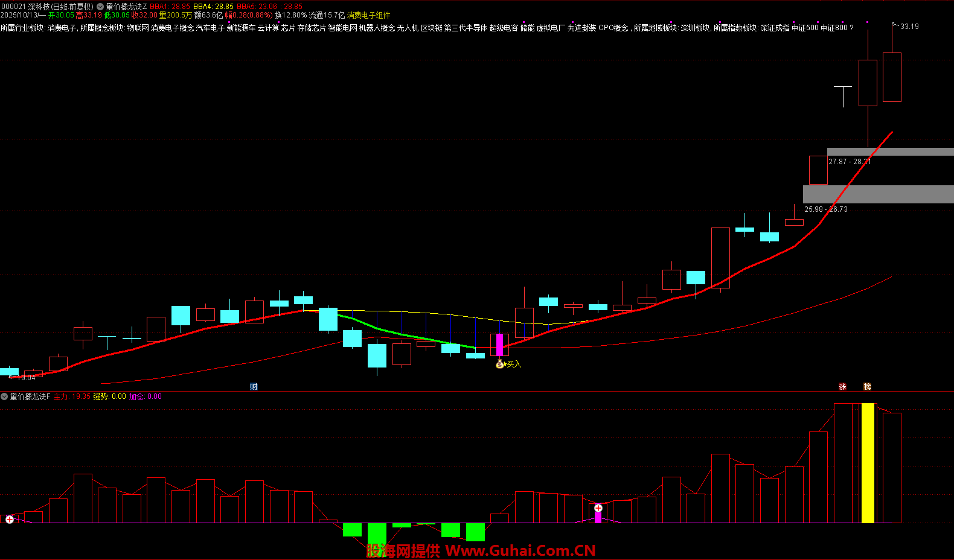Click the plus circle on the magenta indicator bar

(x=598, y=508)
